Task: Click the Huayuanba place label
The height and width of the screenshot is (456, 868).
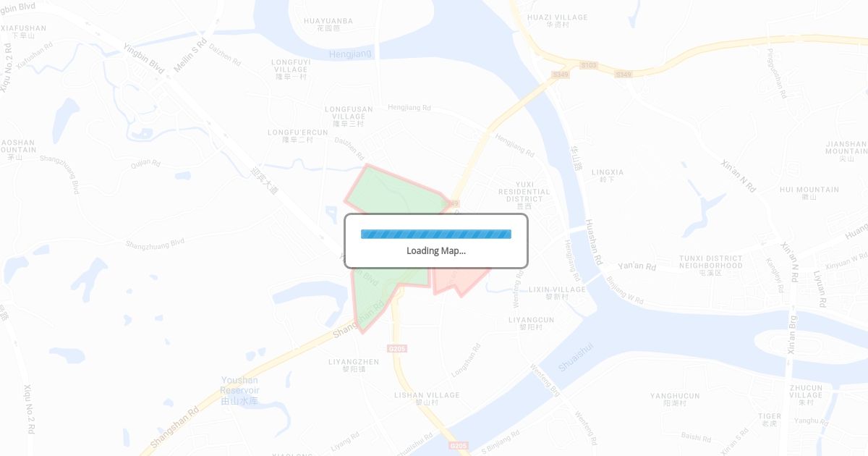Action: point(328,25)
